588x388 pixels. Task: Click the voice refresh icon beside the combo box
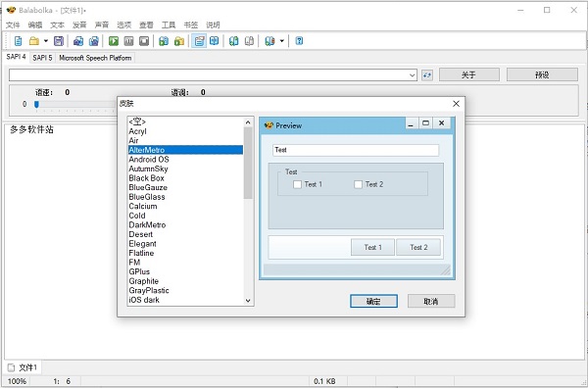pyautogui.click(x=426, y=75)
